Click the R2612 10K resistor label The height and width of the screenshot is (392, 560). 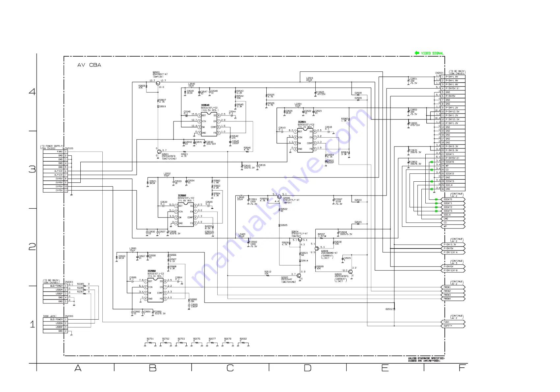pyautogui.click(x=268, y=273)
